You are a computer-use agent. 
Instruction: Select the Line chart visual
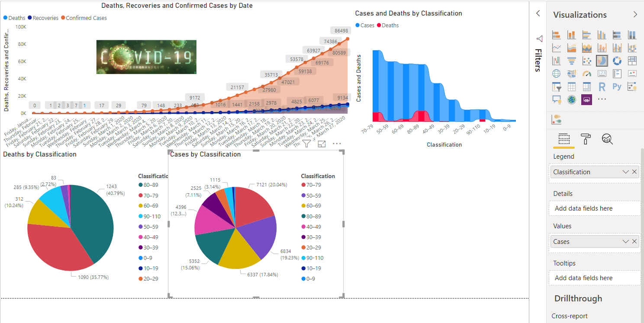pyautogui.click(x=557, y=48)
